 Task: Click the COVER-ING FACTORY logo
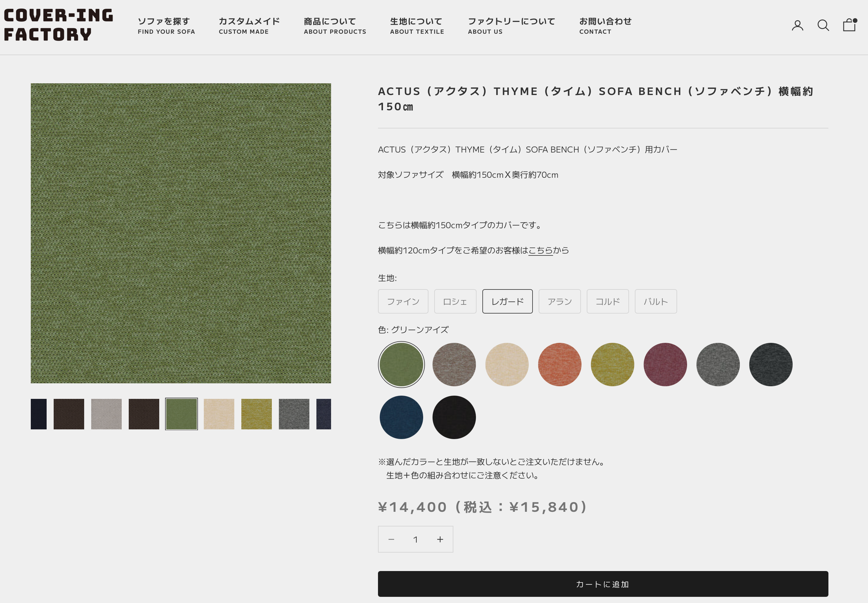click(x=59, y=25)
